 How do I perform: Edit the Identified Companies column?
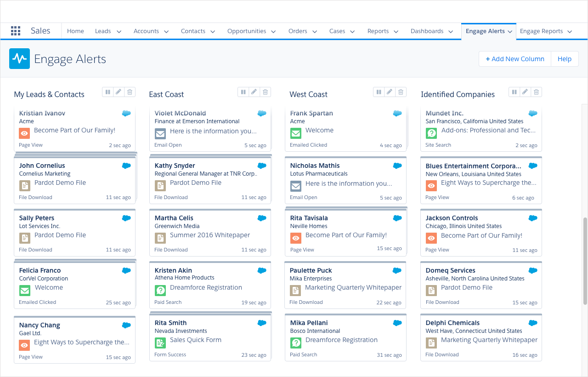click(525, 92)
